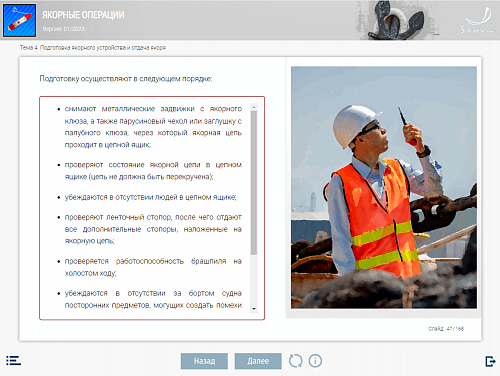Screen dimensions: 500x376
Task: Click the bullet about ленточный стопор
Action: (153, 229)
